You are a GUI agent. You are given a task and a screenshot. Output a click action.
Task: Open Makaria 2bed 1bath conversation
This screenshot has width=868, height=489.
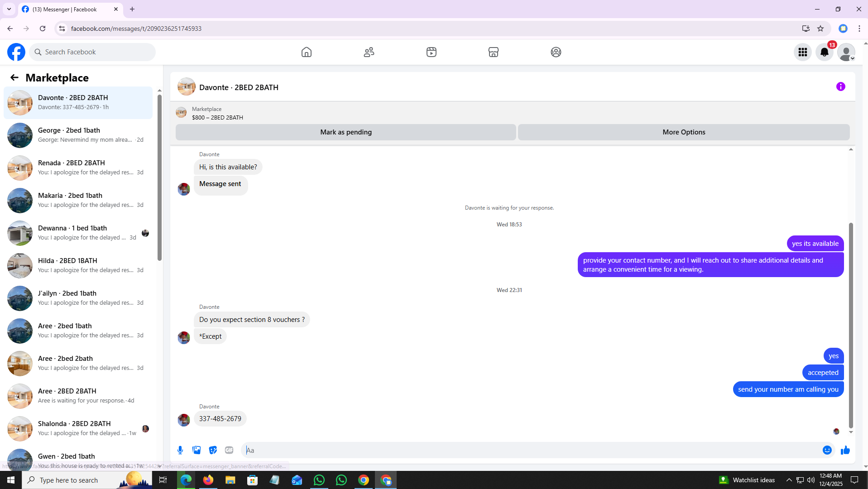pos(78,201)
